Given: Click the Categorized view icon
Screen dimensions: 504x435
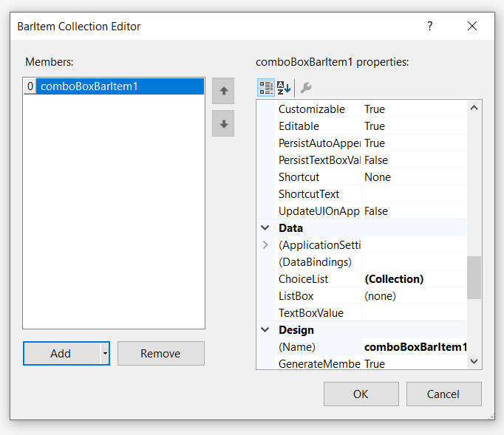Looking at the screenshot, I should tap(266, 88).
